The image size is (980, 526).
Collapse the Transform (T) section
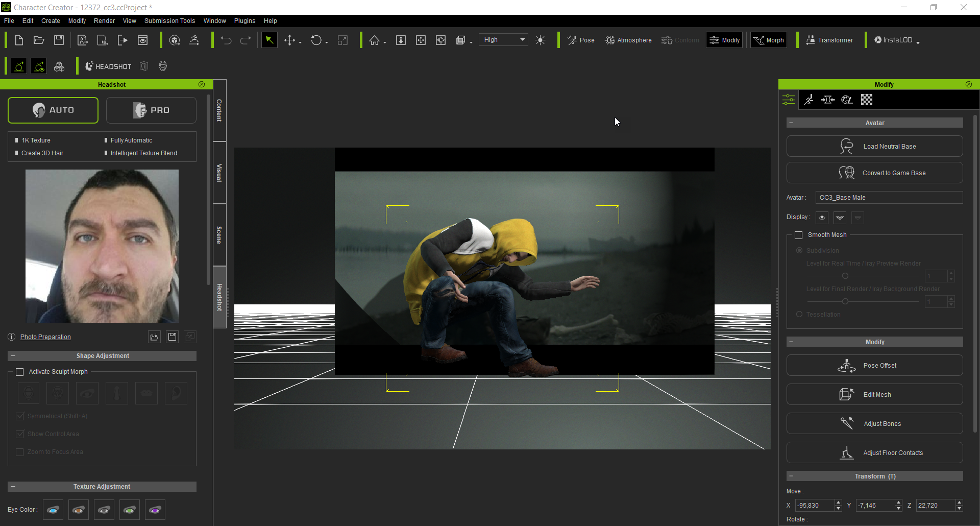coord(791,476)
